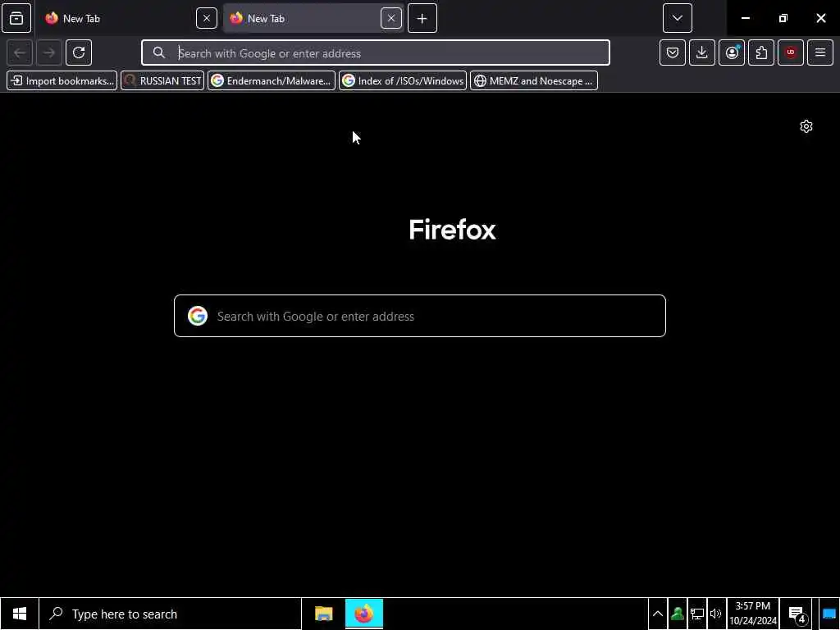Go back one page
Image resolution: width=840 pixels, height=630 pixels.
click(x=21, y=52)
